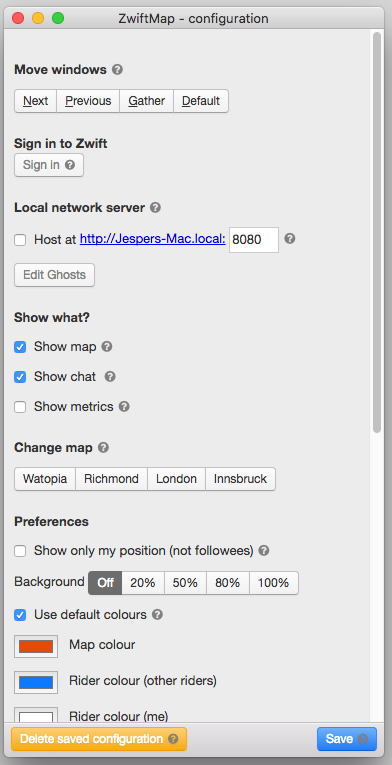Open Map colour orange swatch
Viewport: 392px width, 765px height.
click(36, 646)
